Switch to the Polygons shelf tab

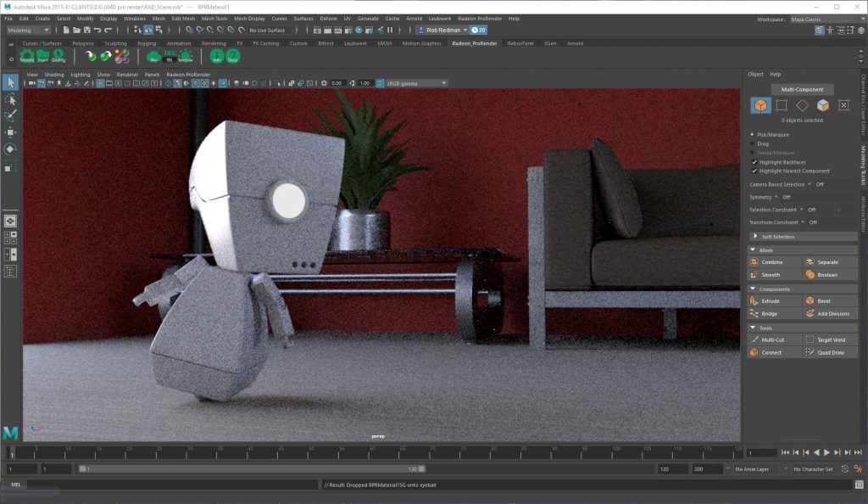(x=83, y=43)
